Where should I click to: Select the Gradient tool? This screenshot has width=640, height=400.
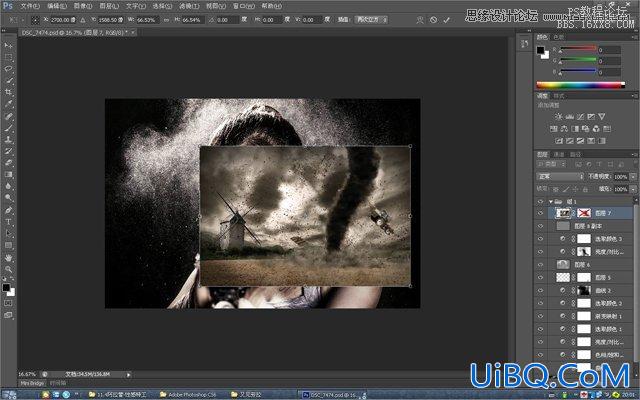coord(8,175)
